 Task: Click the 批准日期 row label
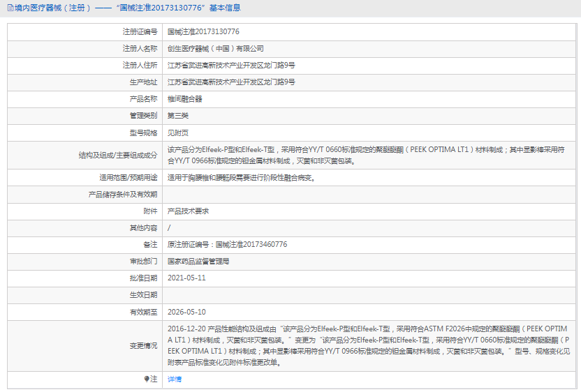(143, 278)
